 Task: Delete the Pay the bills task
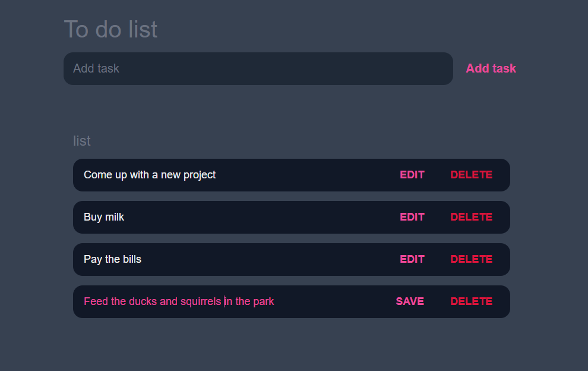click(471, 259)
